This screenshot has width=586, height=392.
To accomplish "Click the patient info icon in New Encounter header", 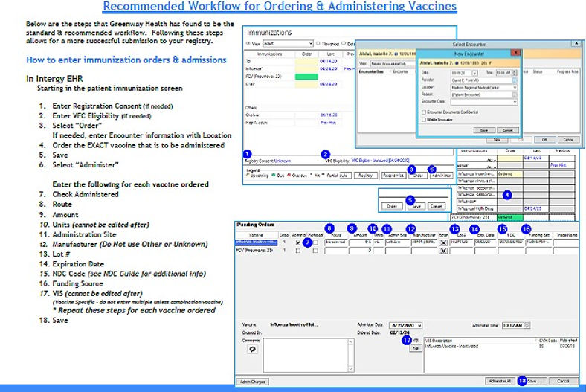I will click(457, 63).
